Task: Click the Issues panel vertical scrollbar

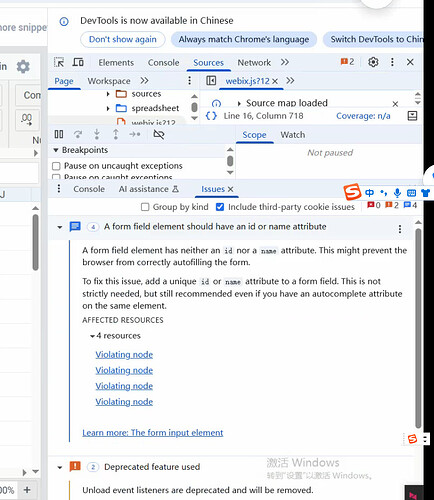Action: (418, 328)
